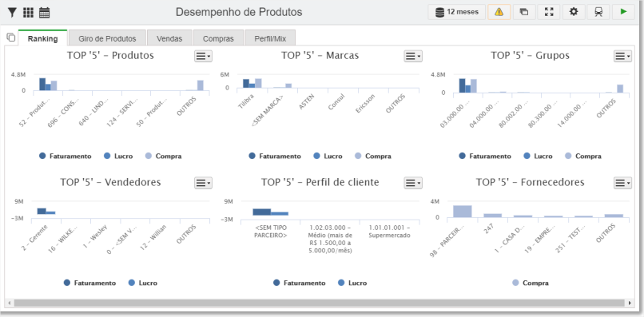The image size is (644, 317).
Task: Click the copy icon beside the Ranking tab
Action: tap(11, 38)
